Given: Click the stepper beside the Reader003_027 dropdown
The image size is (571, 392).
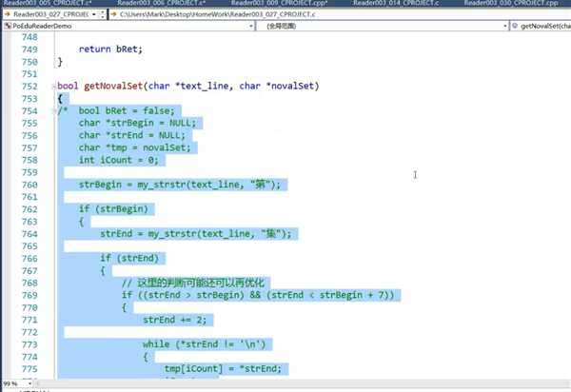Looking at the screenshot, I should (103, 14).
